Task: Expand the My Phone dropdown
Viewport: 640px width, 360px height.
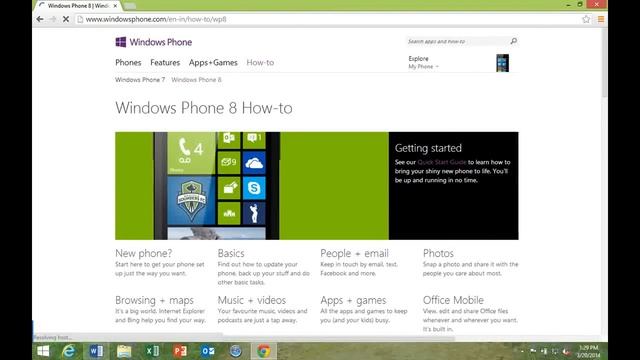Action: coord(424,67)
